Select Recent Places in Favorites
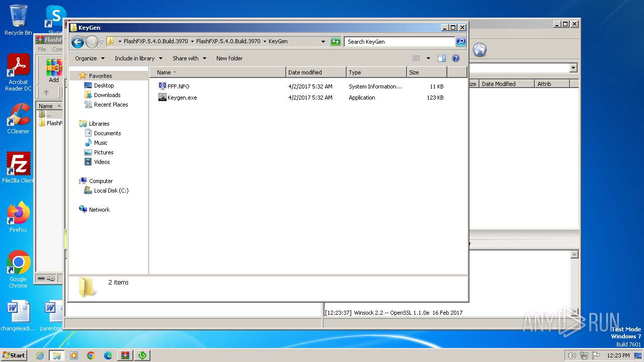Viewport: 644px width, 362px height. coord(111,105)
